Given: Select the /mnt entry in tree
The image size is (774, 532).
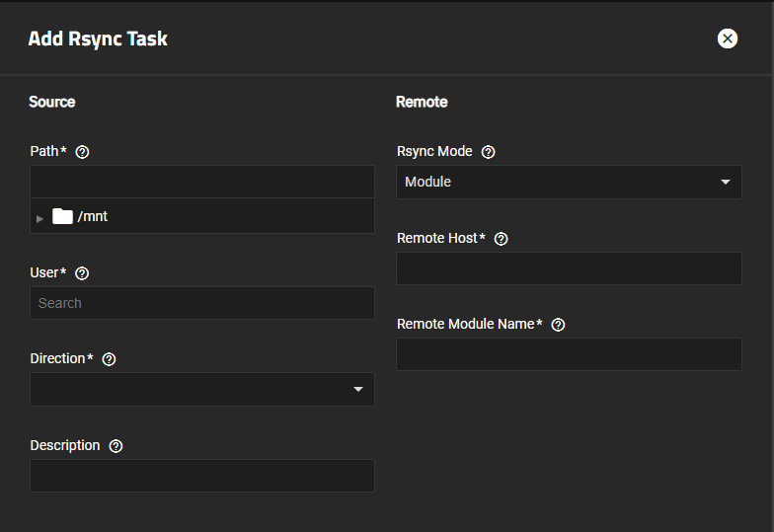Looking at the screenshot, I should pos(93,216).
